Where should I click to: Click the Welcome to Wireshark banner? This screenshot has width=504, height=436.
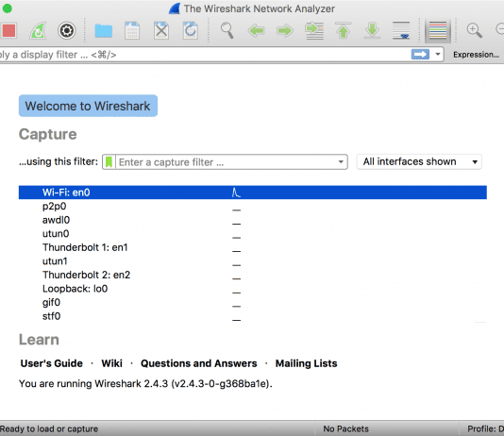[88, 106]
